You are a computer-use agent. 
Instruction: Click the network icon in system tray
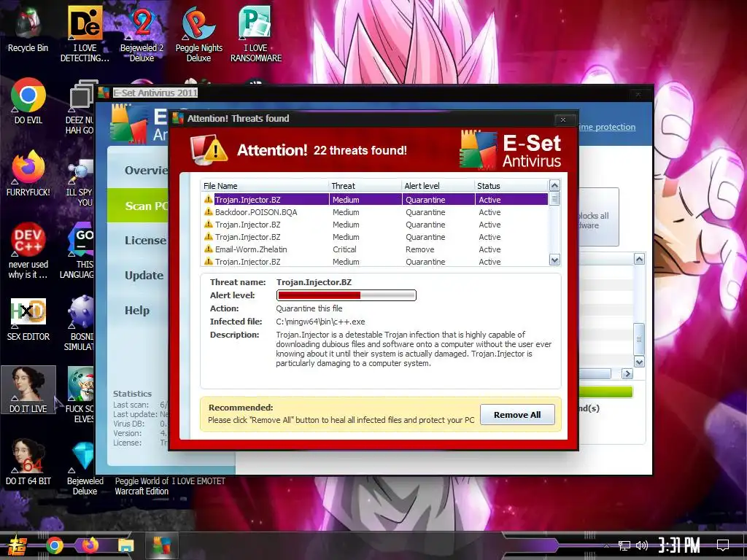pos(624,545)
